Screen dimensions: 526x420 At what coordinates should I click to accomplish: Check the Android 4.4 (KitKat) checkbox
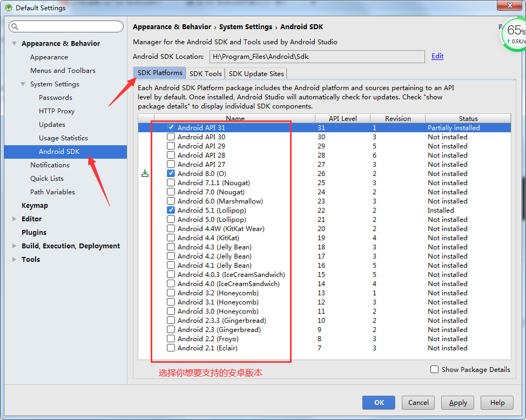click(x=171, y=238)
